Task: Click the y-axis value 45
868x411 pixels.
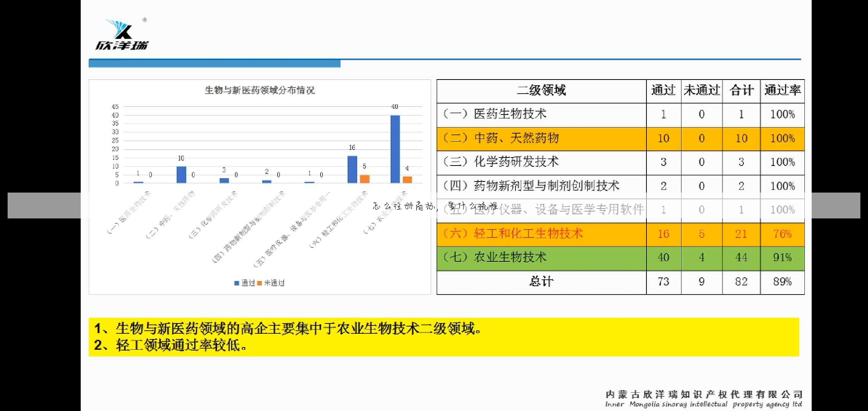Action: (x=115, y=107)
